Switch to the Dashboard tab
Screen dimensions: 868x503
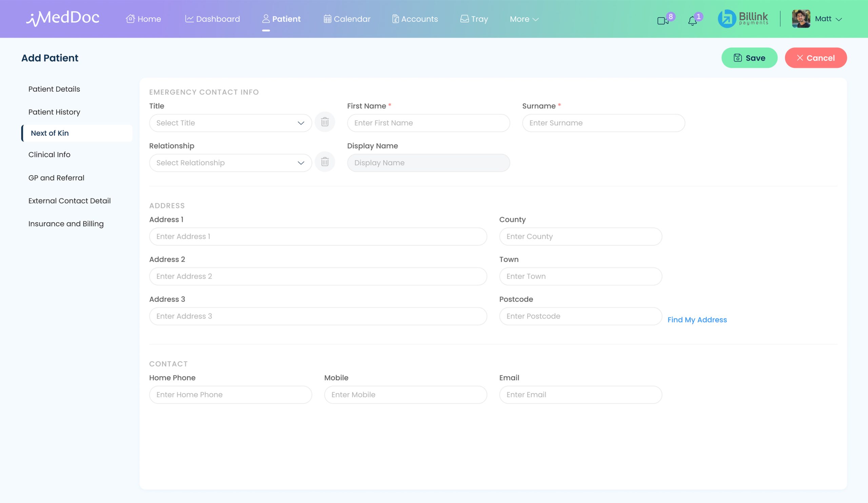(213, 19)
